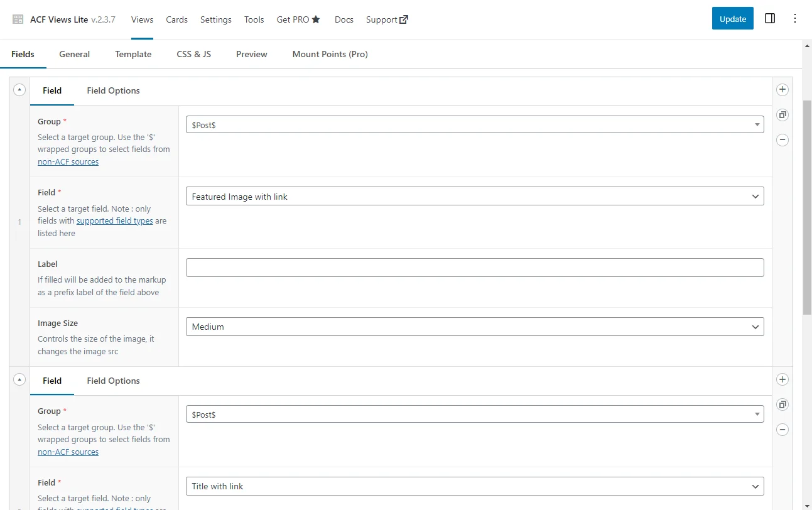The width and height of the screenshot is (812, 510).
Task: Duplicate the Title with link field row
Action: (x=782, y=404)
